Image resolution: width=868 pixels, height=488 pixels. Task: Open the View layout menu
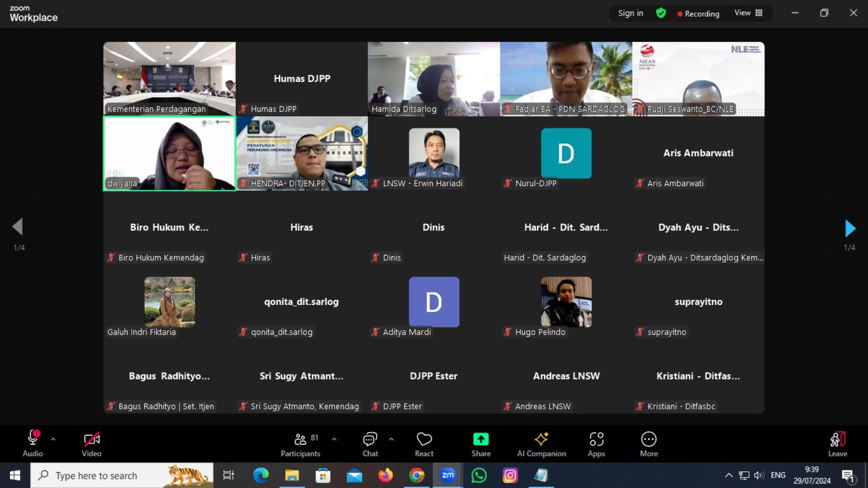tap(749, 13)
